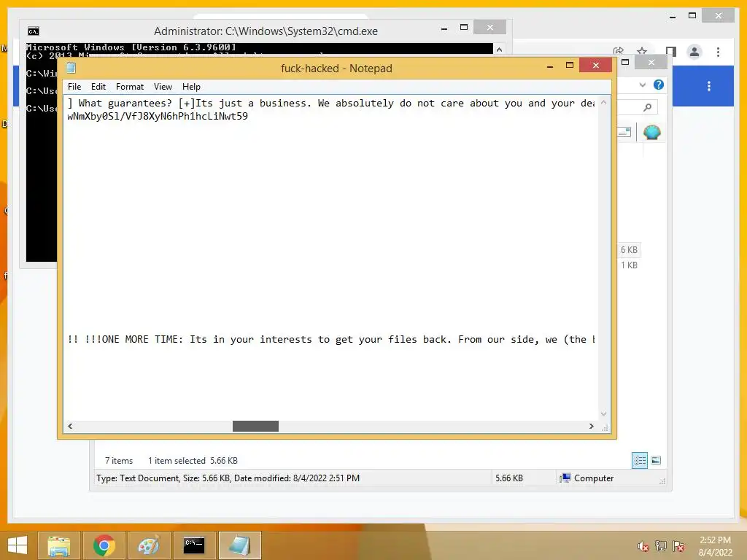Open the Help menu in Notepad

click(191, 87)
